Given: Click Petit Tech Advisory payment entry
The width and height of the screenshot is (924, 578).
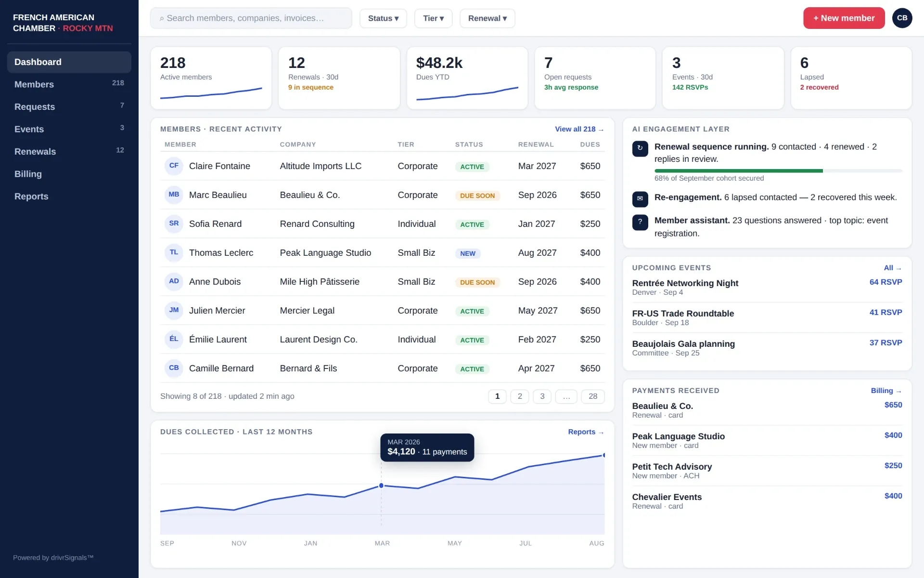Looking at the screenshot, I should click(767, 471).
